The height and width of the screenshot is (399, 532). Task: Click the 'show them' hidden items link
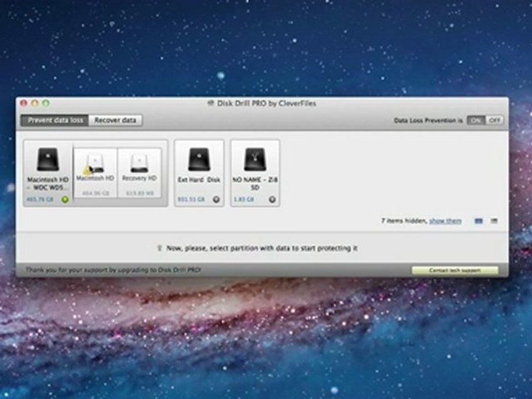point(446,221)
